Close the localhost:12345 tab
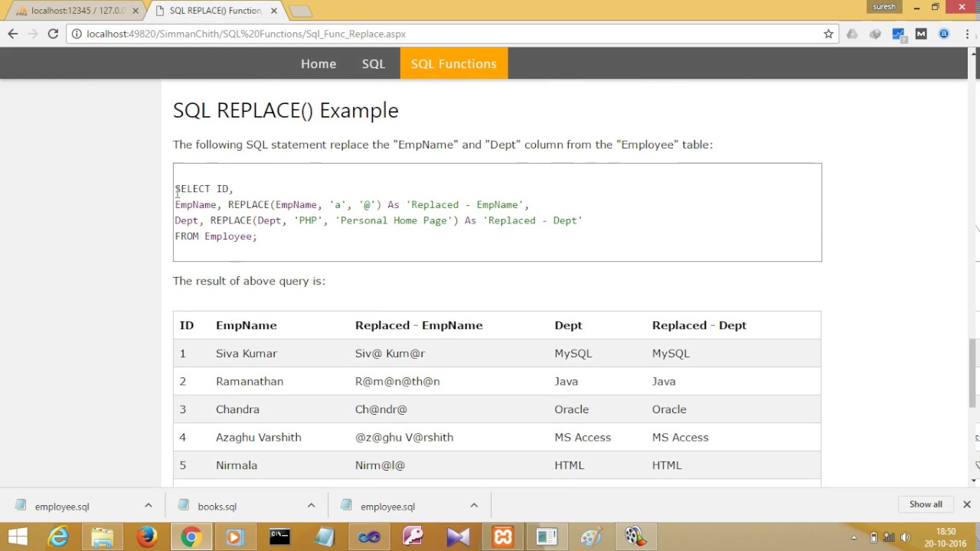The width and height of the screenshot is (980, 551). point(134,11)
